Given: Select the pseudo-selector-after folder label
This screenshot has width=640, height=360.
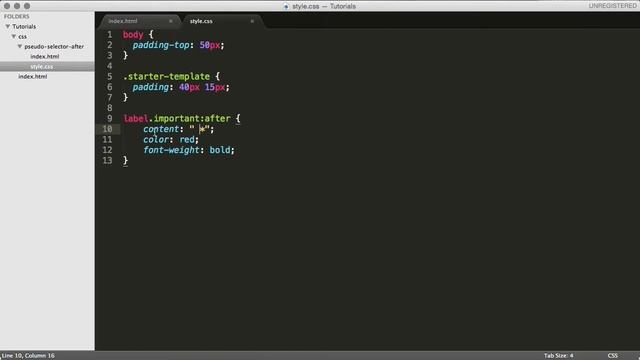Looking at the screenshot, I should 54,47.
